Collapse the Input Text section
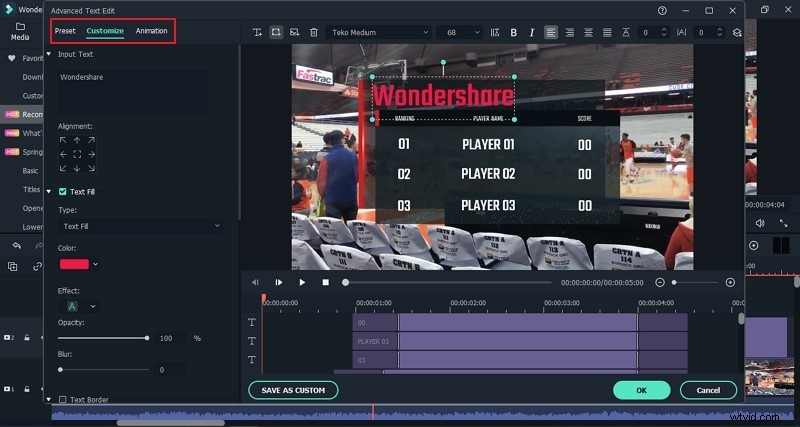This screenshot has height=427, width=800. pyautogui.click(x=49, y=54)
